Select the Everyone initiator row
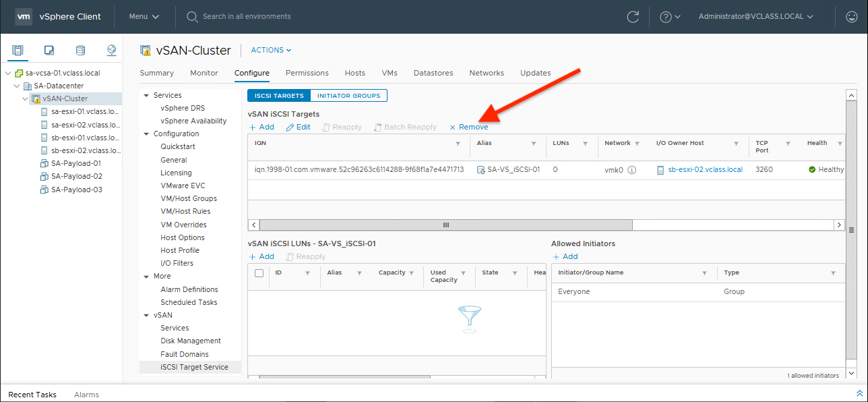Image resolution: width=868 pixels, height=402 pixels. point(698,292)
